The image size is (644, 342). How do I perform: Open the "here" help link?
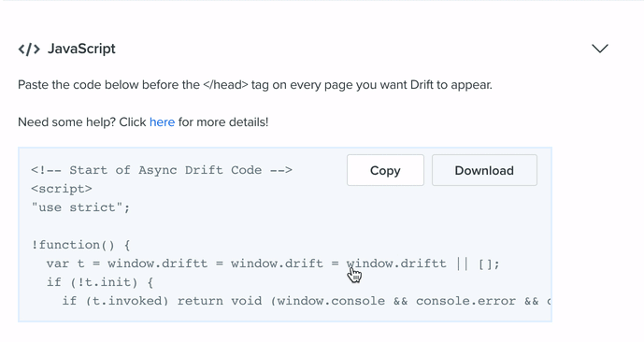pos(162,121)
